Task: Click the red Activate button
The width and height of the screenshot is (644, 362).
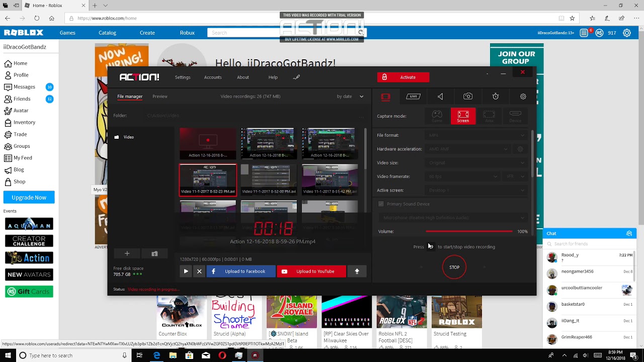Action: tap(404, 77)
